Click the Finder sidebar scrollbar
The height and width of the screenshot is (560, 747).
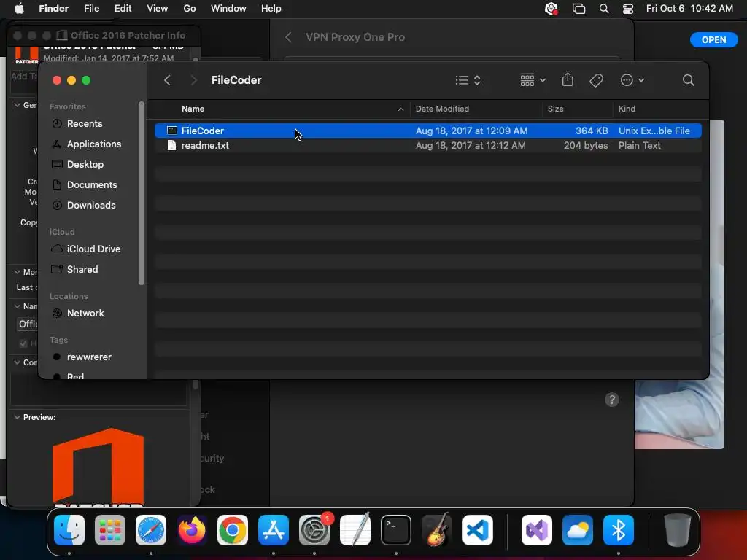point(141,193)
